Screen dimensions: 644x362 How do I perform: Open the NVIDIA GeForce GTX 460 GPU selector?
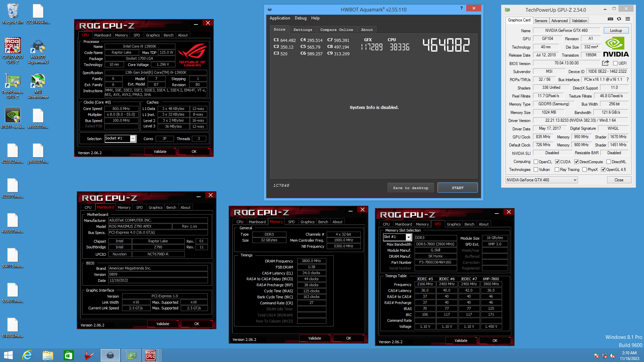(x=542, y=180)
